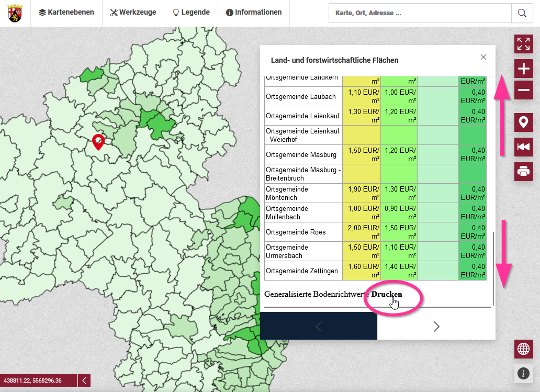The height and width of the screenshot is (392, 540).
Task: Close the Land- und forstwirtschaftliche Flächen panel
Action: coord(483,57)
